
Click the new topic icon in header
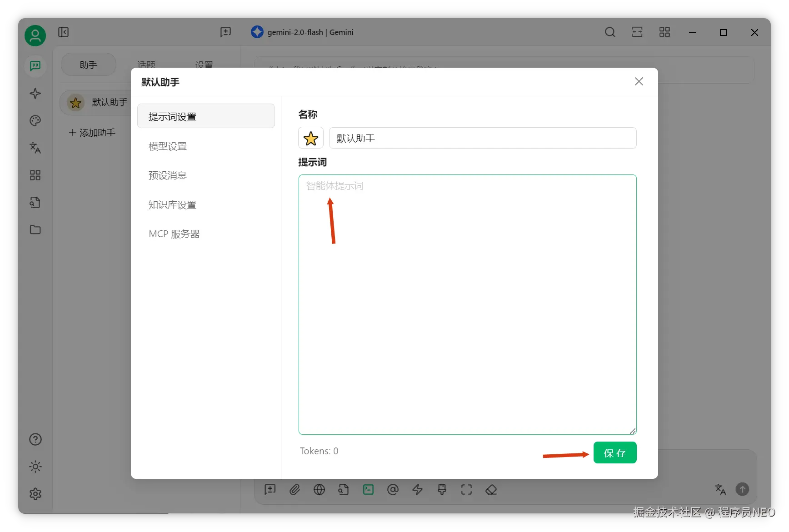(x=225, y=32)
